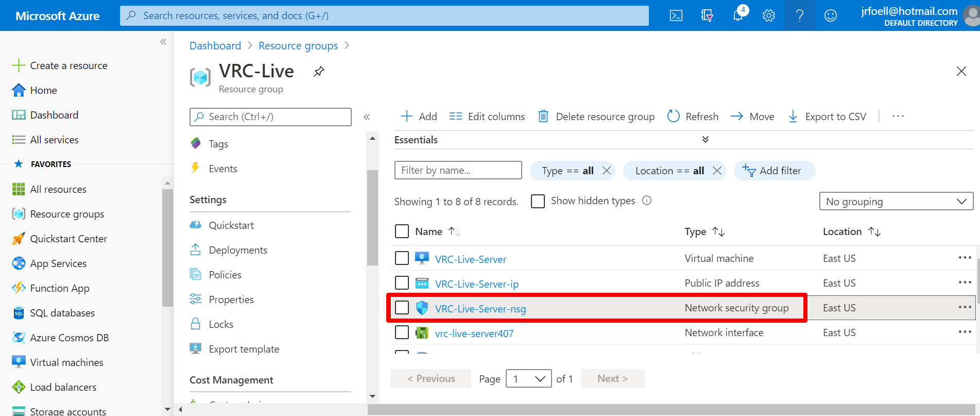Open the Directory and subscription filter icon
980x416 pixels.
click(707, 15)
